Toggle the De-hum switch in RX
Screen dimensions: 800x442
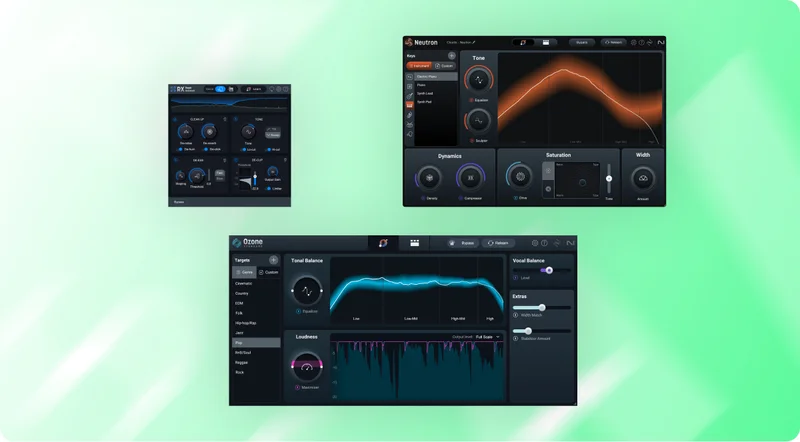(181, 150)
